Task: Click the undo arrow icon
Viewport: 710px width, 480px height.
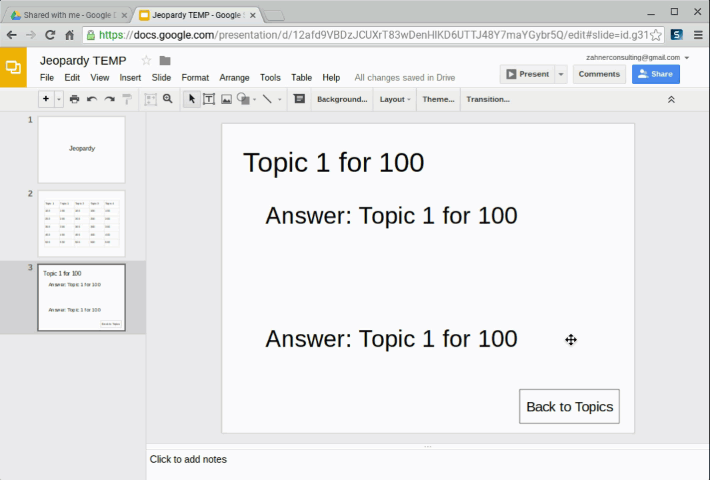Action: [92, 99]
